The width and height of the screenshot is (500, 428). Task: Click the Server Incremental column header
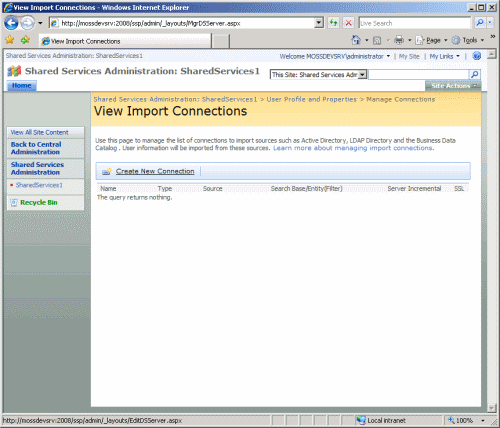click(x=414, y=189)
